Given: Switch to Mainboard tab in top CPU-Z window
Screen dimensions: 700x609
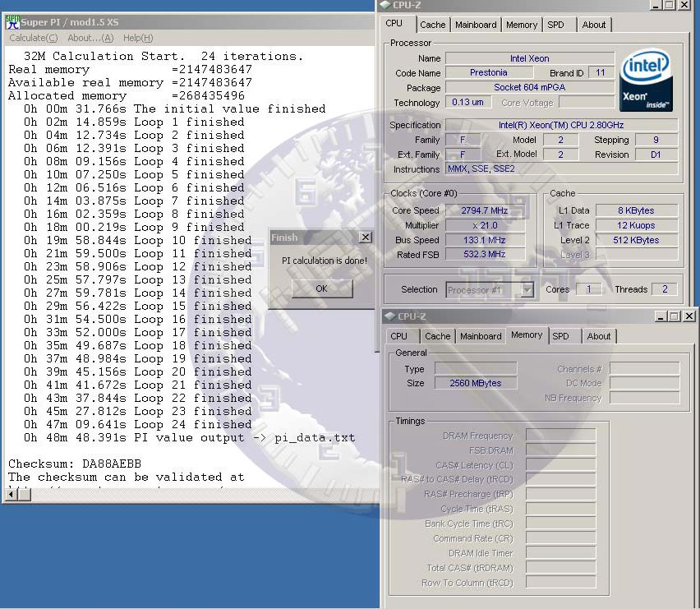Looking at the screenshot, I should (476, 25).
